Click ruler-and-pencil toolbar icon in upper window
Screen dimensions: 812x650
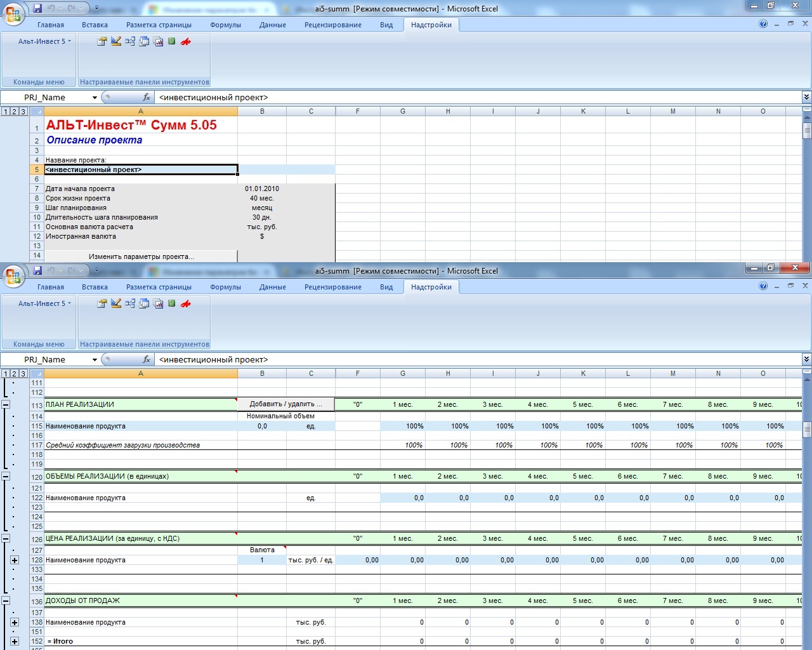(x=116, y=41)
